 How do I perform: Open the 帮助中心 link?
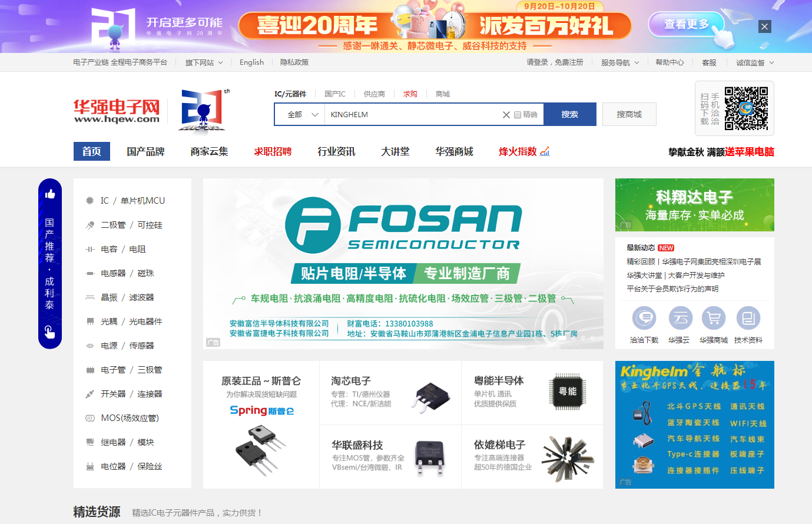pyautogui.click(x=670, y=62)
